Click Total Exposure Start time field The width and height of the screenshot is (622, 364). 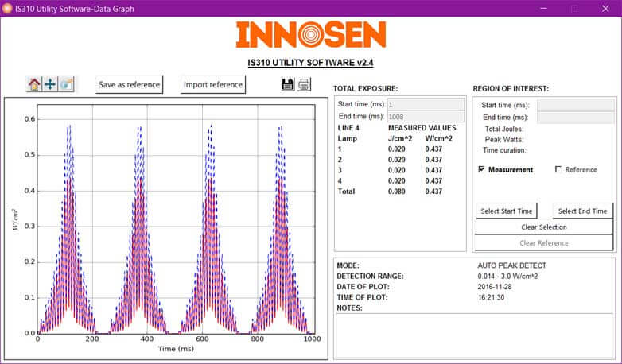pyautogui.click(x=426, y=104)
